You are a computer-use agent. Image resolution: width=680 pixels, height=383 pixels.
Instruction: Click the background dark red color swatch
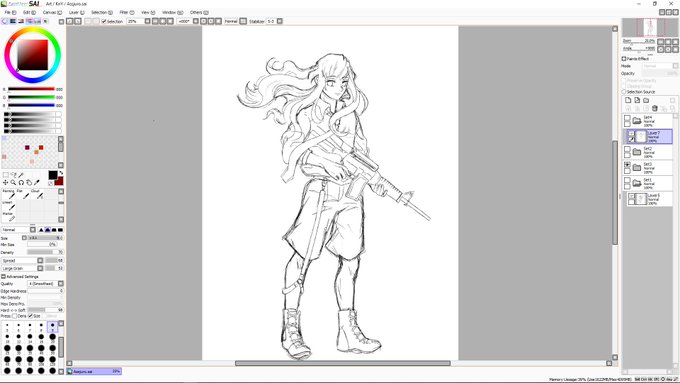59,181
